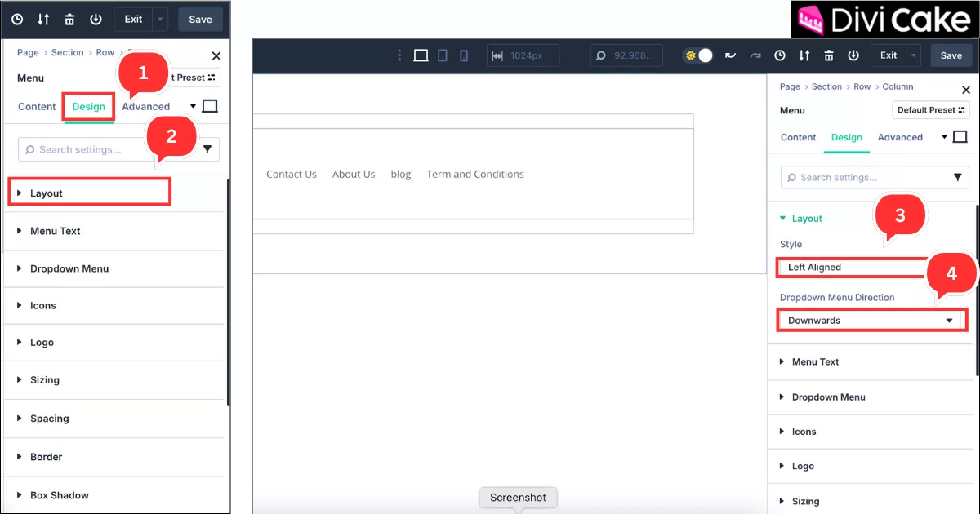Click left panel vertical scrollbar

pos(228,292)
